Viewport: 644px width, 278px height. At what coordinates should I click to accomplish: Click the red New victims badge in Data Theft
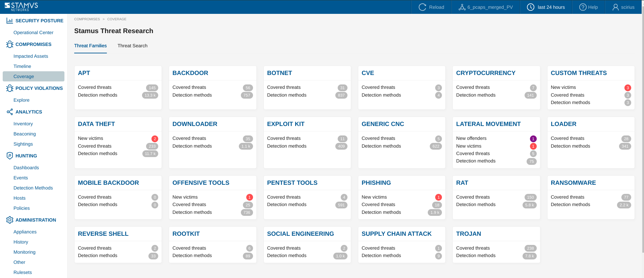coord(155,139)
